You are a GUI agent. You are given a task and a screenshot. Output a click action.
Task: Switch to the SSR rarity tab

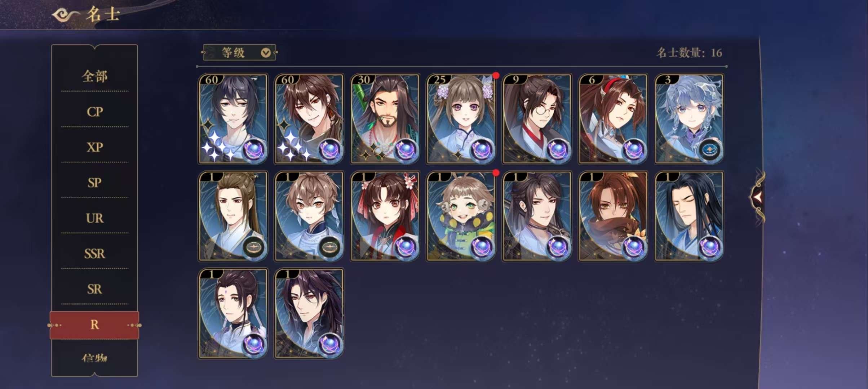94,254
